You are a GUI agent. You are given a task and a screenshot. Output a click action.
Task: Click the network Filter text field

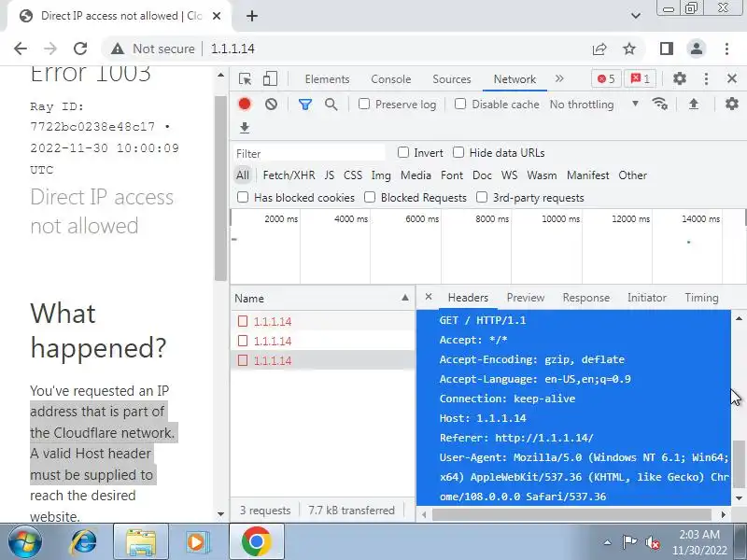310,153
